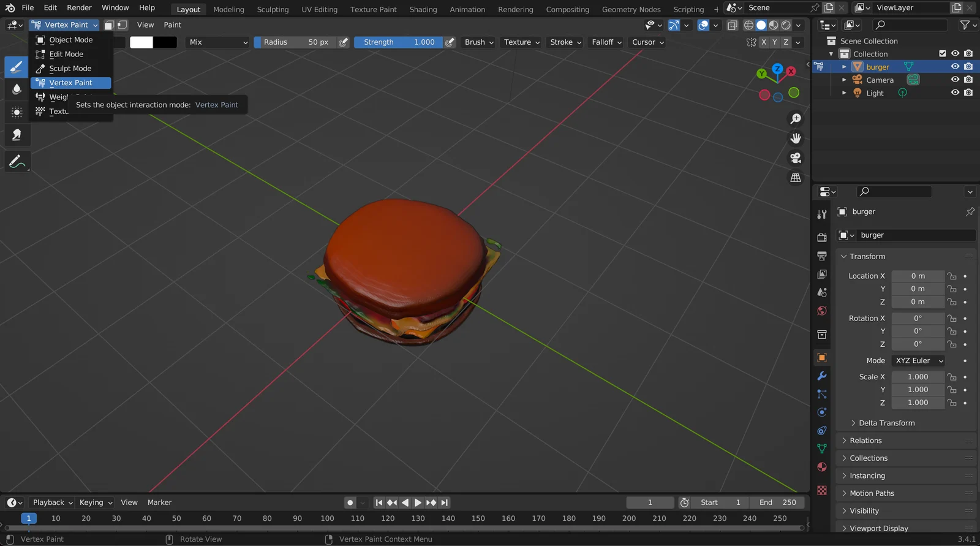Hide Camera object in viewport
The image size is (980, 546).
(955, 80)
